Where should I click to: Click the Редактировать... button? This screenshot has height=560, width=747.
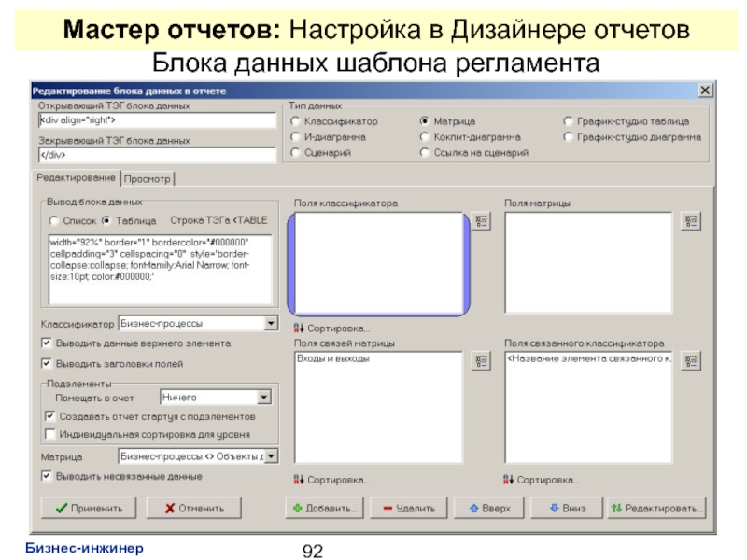point(657,508)
